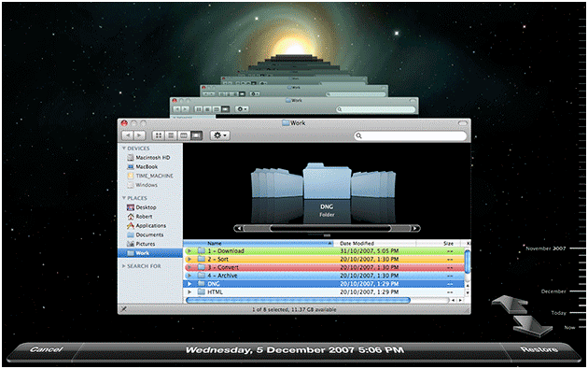The width and height of the screenshot is (588, 369).
Task: Expand the HTML folder disclosure triangle
Action: (189, 292)
